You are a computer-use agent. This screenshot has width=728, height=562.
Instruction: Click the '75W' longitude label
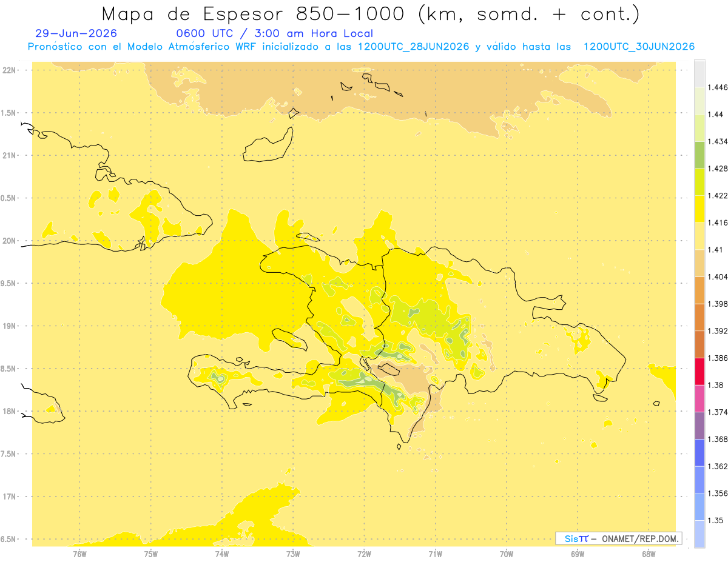pos(151,554)
